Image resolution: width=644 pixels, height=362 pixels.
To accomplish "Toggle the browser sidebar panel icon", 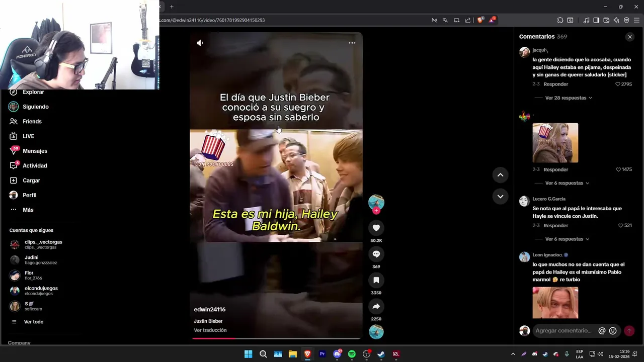I will tap(596, 20).
